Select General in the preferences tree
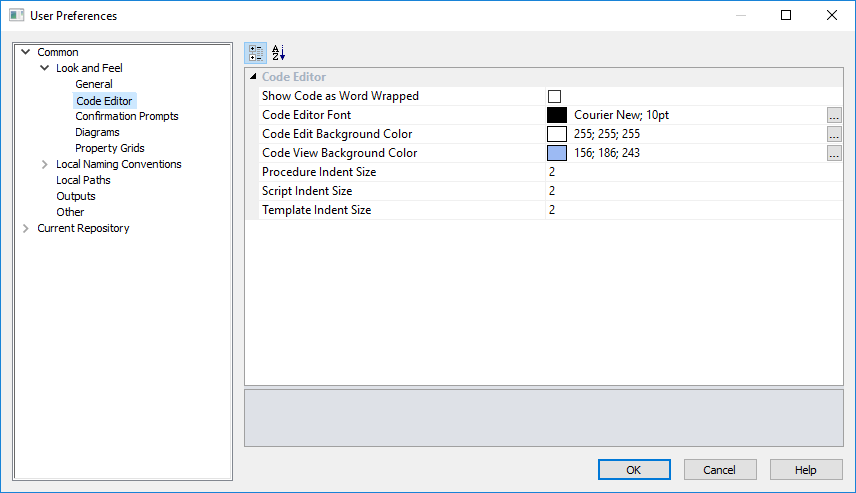The height and width of the screenshot is (493, 856). pos(93,84)
